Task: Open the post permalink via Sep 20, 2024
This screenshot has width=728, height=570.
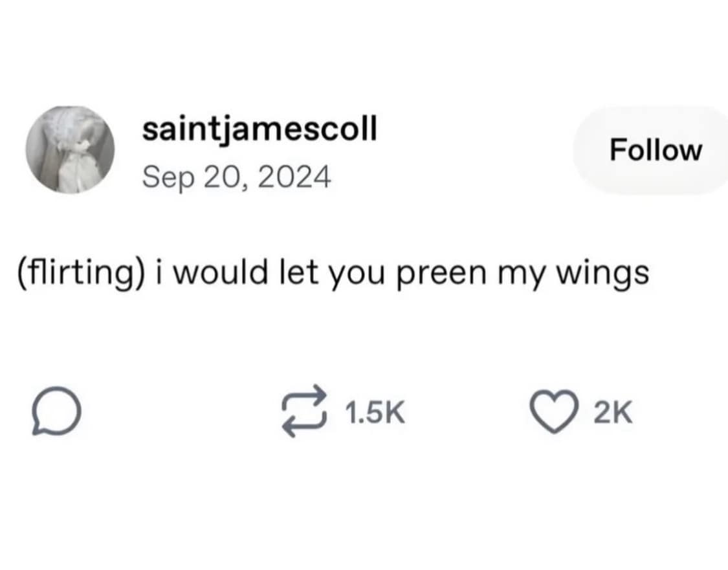Action: 236,175
